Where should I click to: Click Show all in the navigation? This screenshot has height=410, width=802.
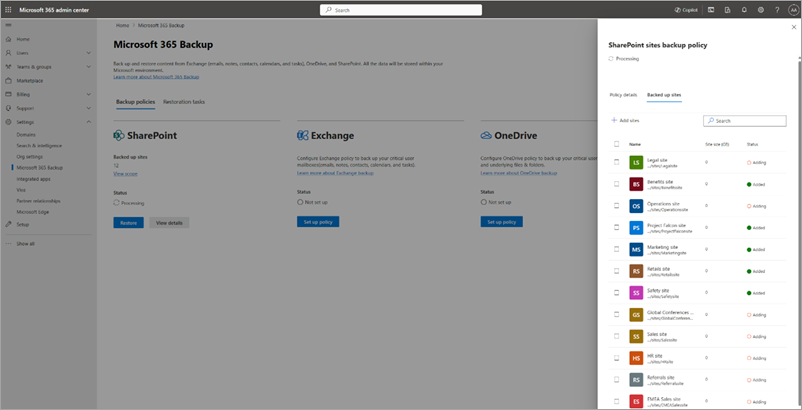(26, 244)
